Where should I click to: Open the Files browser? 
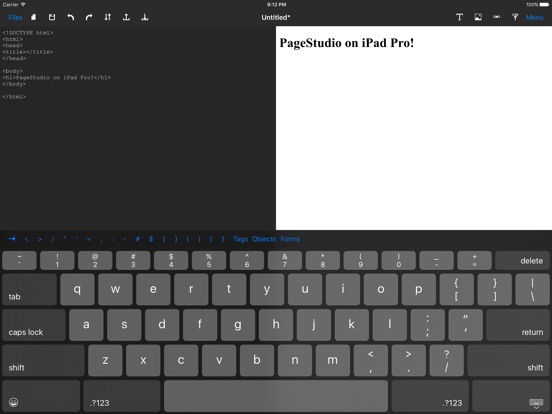(x=15, y=17)
